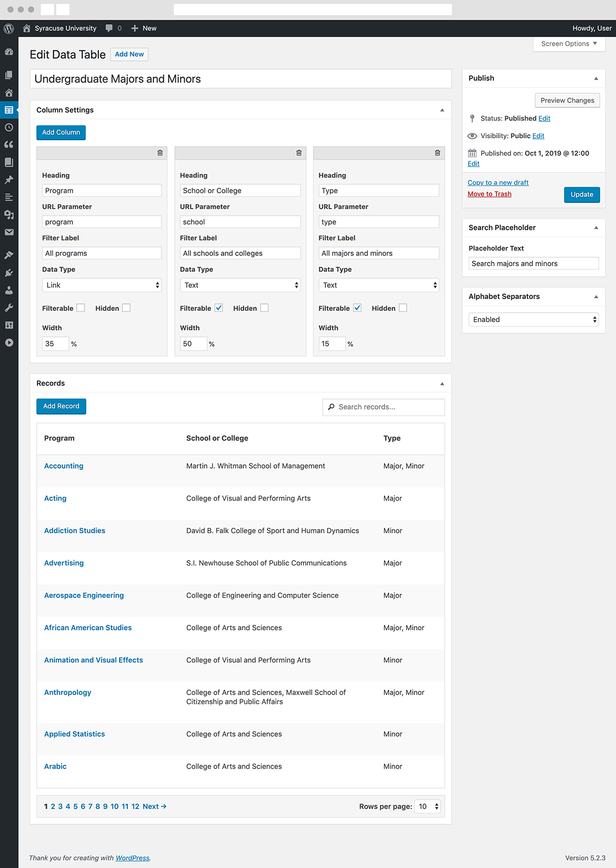616x868 pixels.
Task: Click the plus icon beside New
Action: click(134, 28)
